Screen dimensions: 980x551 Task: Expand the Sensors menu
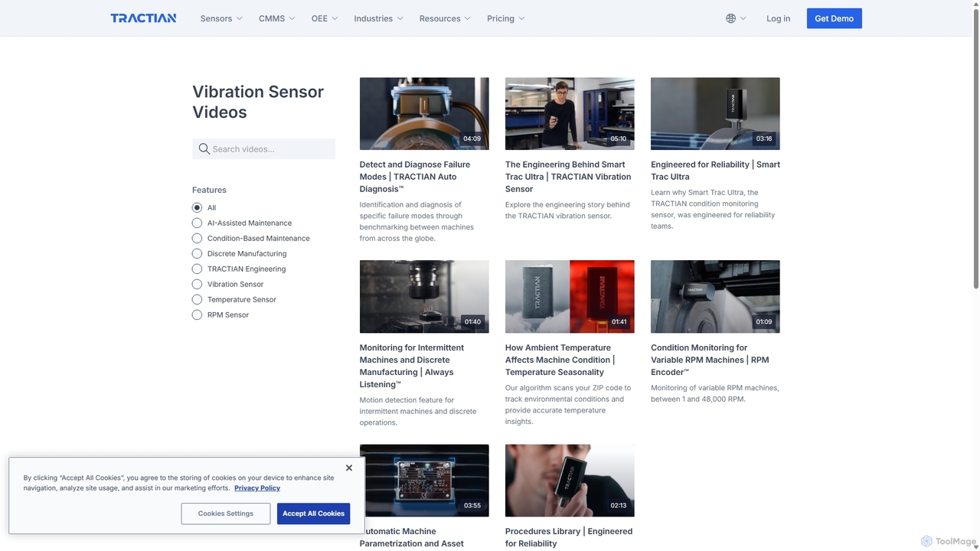click(221, 18)
